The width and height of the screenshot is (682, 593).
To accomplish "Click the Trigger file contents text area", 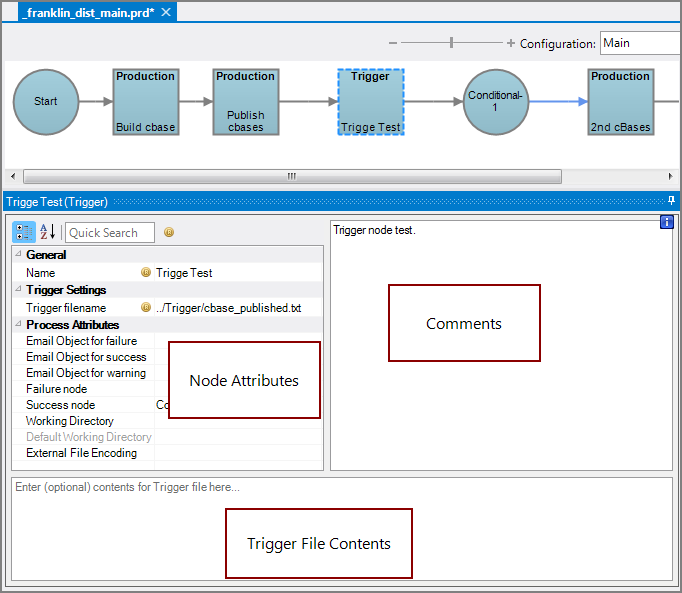I will pyautogui.click(x=342, y=529).
